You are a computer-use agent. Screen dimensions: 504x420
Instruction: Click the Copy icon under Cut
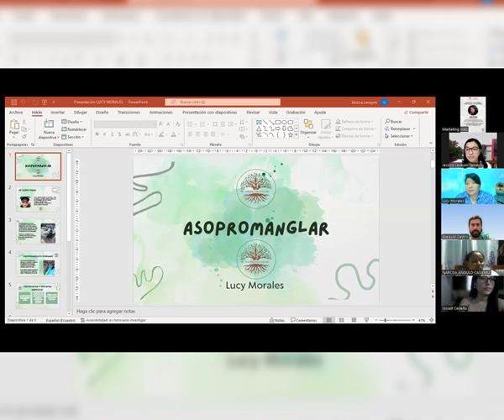pyautogui.click(x=24, y=129)
